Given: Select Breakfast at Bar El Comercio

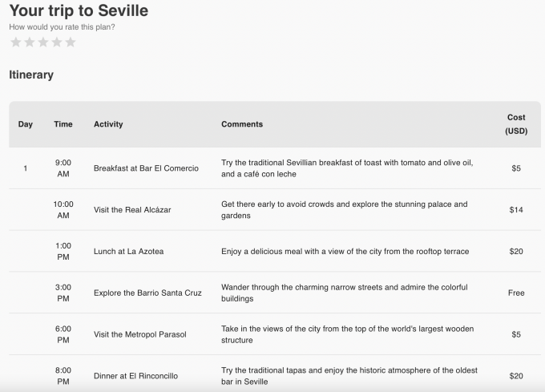Looking at the screenshot, I should coord(146,168).
